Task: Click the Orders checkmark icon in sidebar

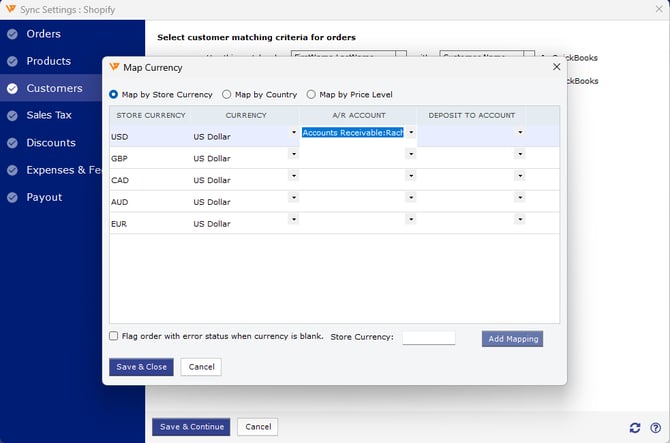Action: (12, 34)
